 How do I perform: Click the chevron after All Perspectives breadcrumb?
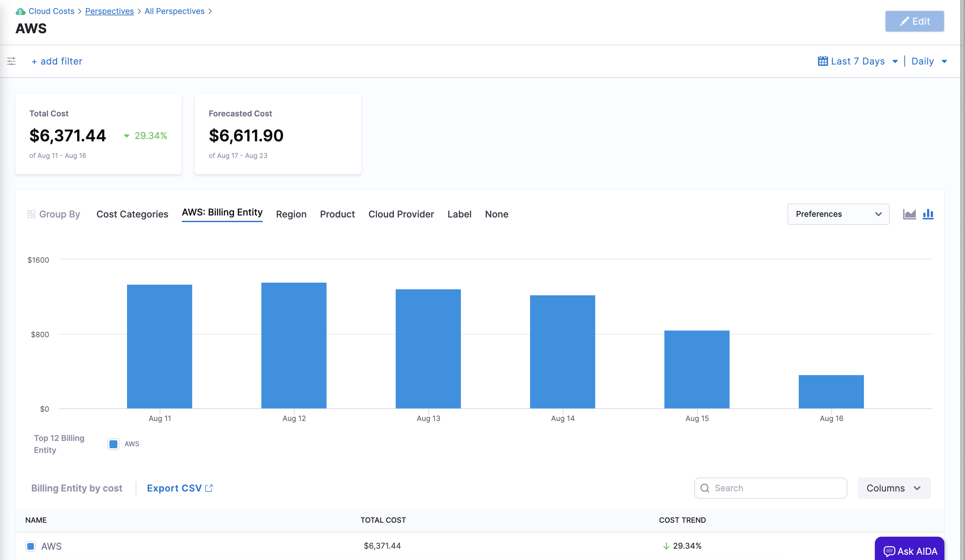(x=210, y=12)
